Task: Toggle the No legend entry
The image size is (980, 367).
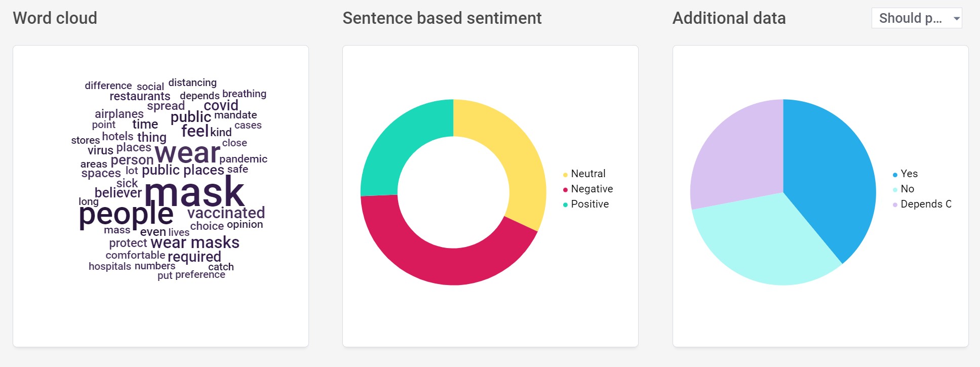Action: click(x=903, y=189)
